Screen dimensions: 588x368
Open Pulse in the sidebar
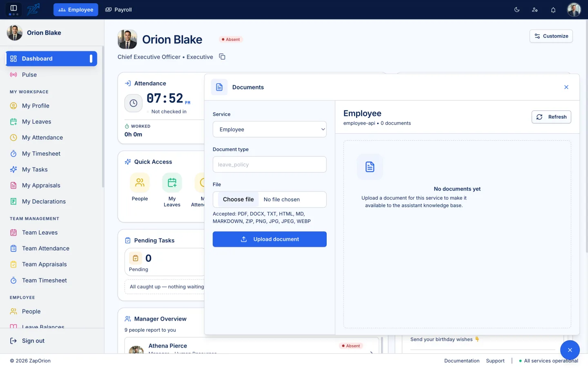(51, 75)
